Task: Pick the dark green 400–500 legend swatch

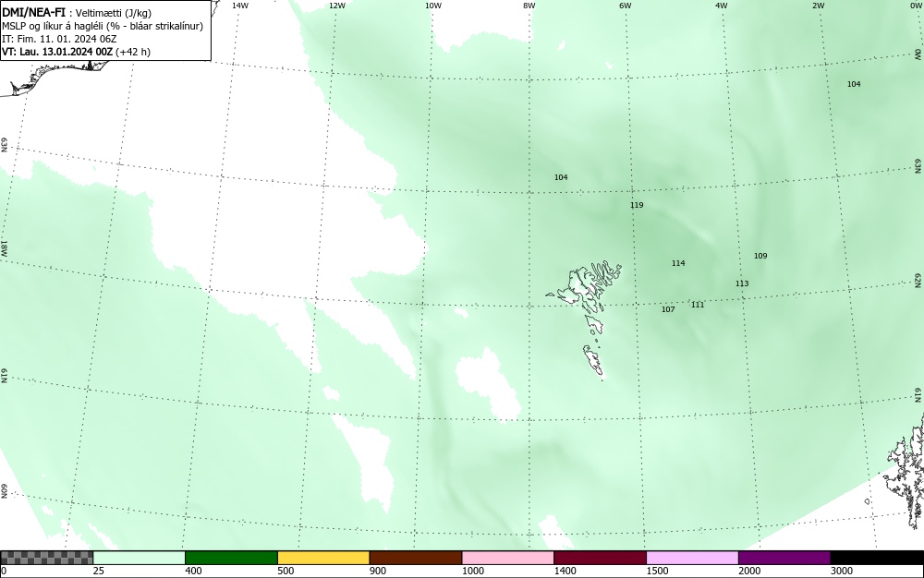Action: (x=231, y=558)
